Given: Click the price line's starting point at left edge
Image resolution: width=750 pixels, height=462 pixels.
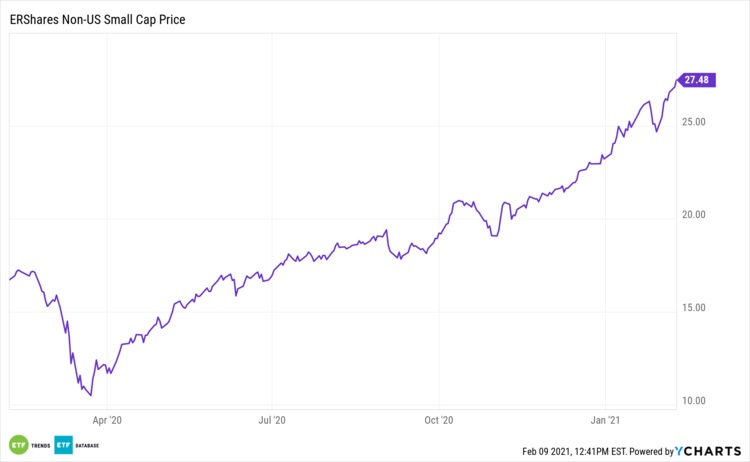Looking at the screenshot, I should pos(9,280).
